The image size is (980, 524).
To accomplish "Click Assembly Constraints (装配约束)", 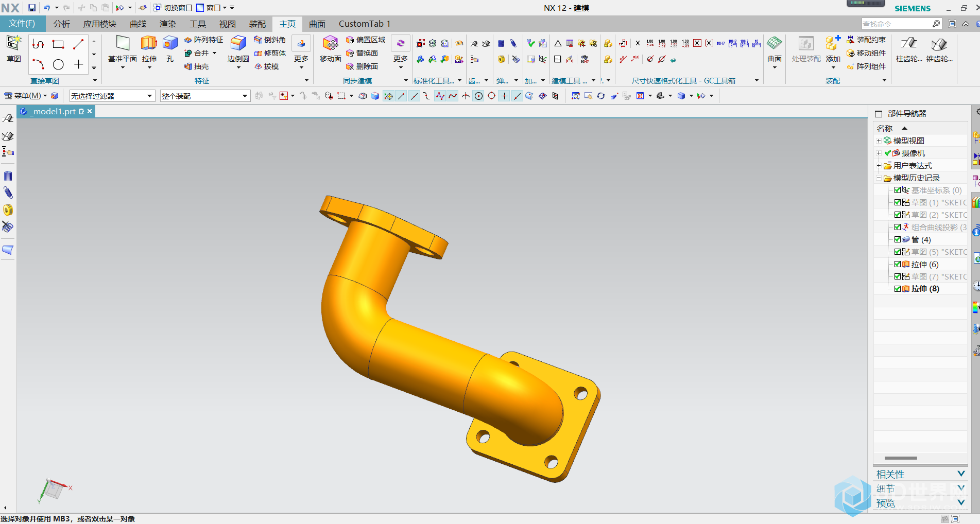I will pyautogui.click(x=866, y=40).
